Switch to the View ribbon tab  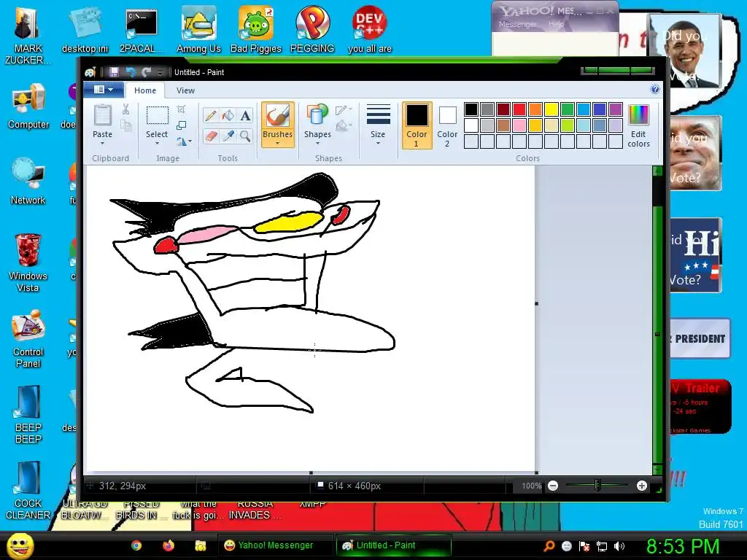185,90
